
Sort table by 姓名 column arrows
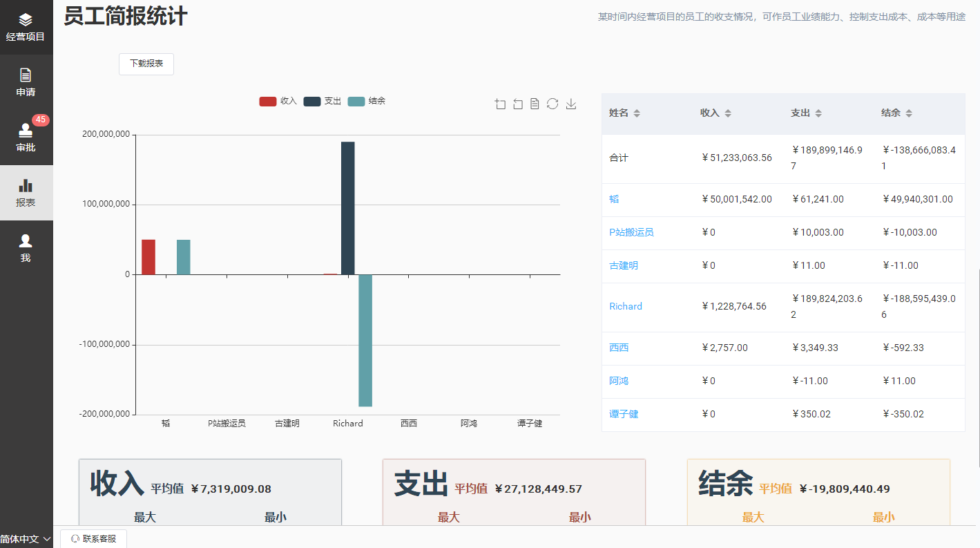(637, 113)
